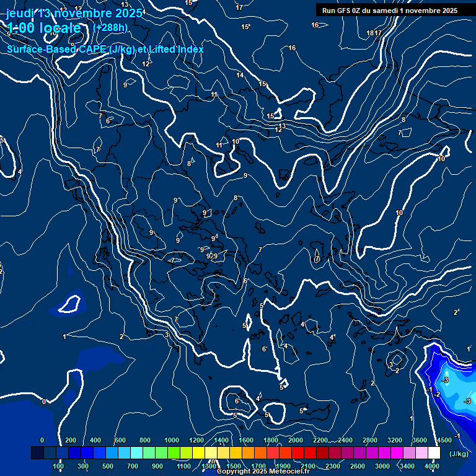This screenshot has height=476, width=476.
Task: Select the light pink swatch before white
Action: pyautogui.click(x=421, y=452)
